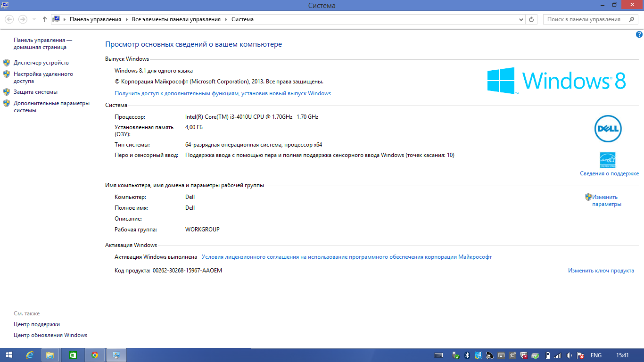
Task: Expand chevron before Панель управления breadcrumb
Action: (x=65, y=19)
